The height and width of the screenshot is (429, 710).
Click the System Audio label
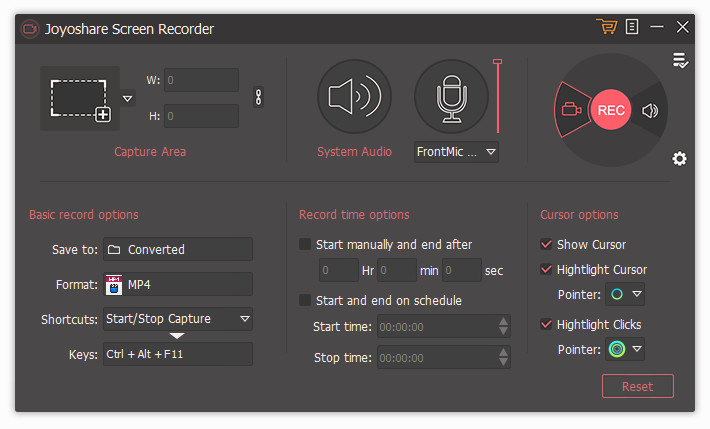[x=354, y=151]
